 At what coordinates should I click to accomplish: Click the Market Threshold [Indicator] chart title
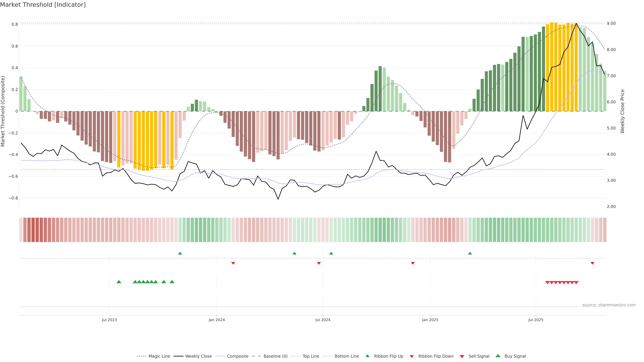click(43, 5)
